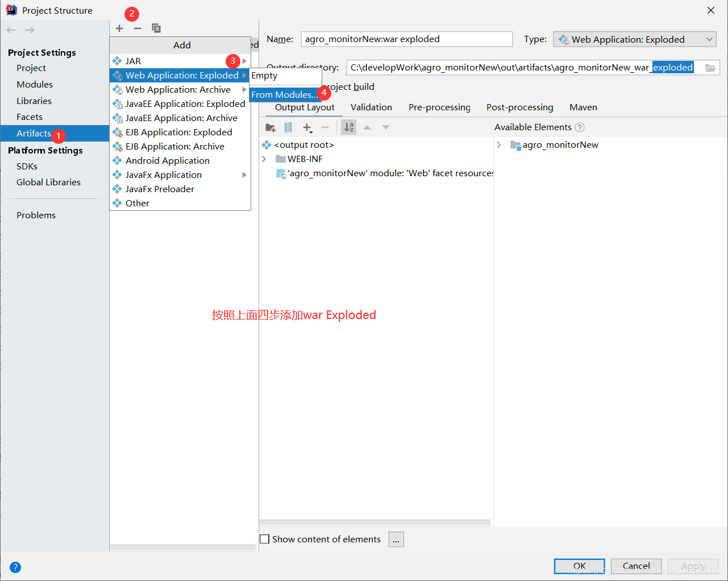This screenshot has height=581, width=728.
Task: Open the Maven tab
Action: [x=583, y=107]
